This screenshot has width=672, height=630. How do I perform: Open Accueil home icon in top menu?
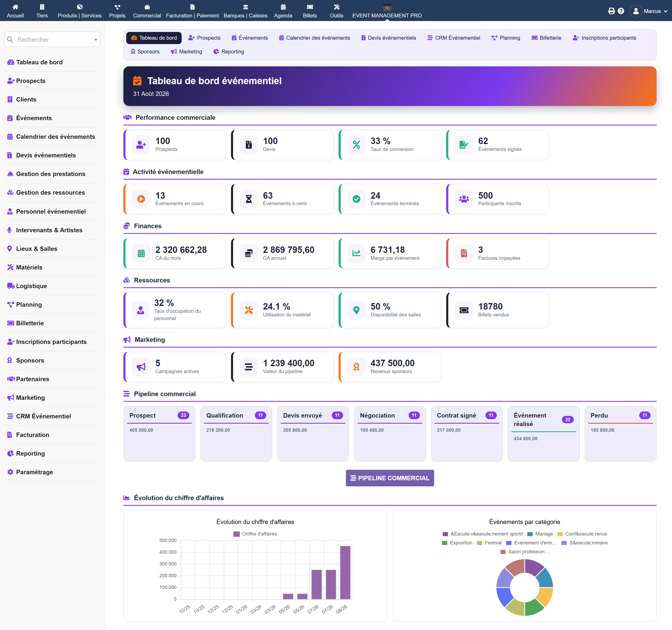[15, 7]
